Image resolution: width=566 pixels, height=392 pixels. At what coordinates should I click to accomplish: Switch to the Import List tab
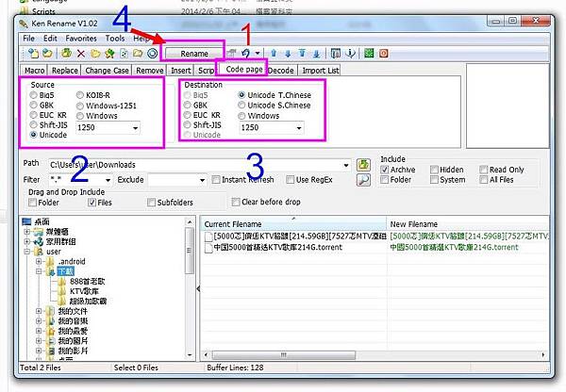[x=321, y=71]
